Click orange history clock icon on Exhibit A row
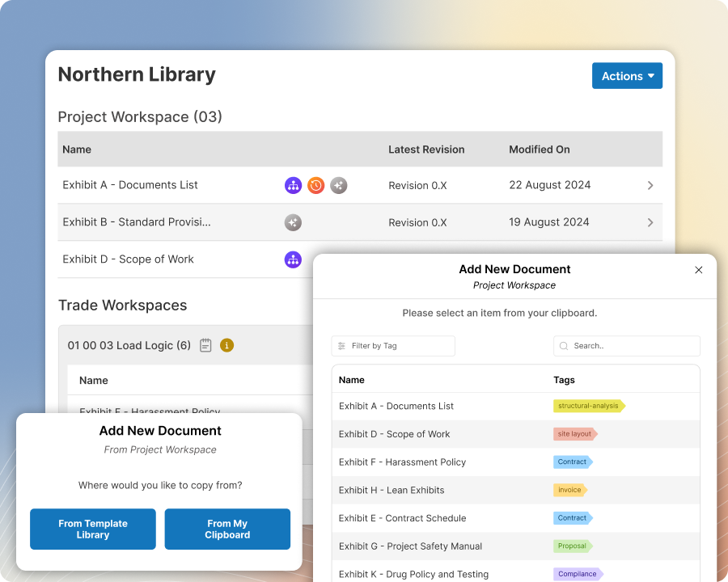Image resolution: width=728 pixels, height=582 pixels. click(315, 185)
